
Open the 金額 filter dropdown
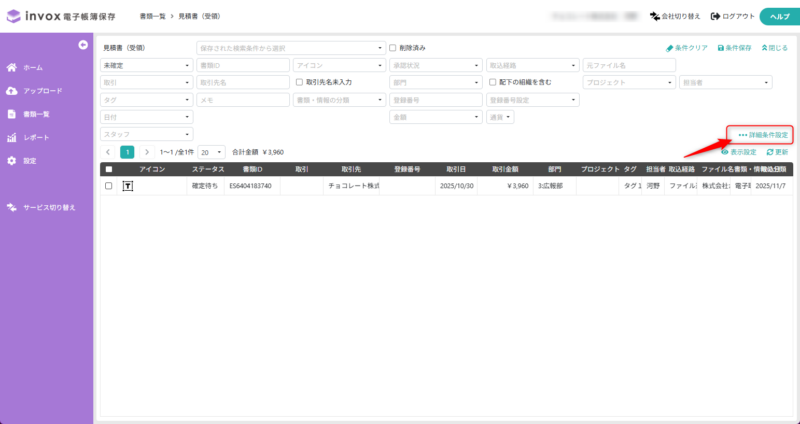[436, 117]
